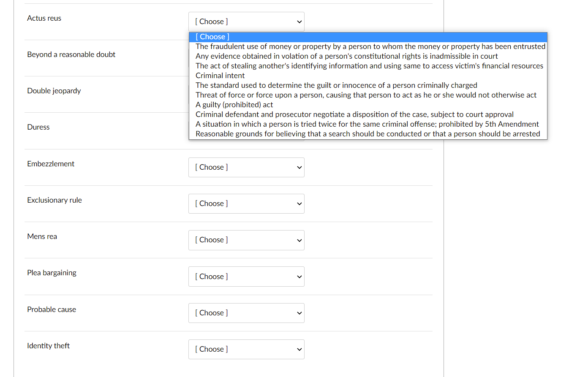The width and height of the screenshot is (588, 377).
Task: Click the 'Exclusionary rule' term label
Action: [x=54, y=200]
